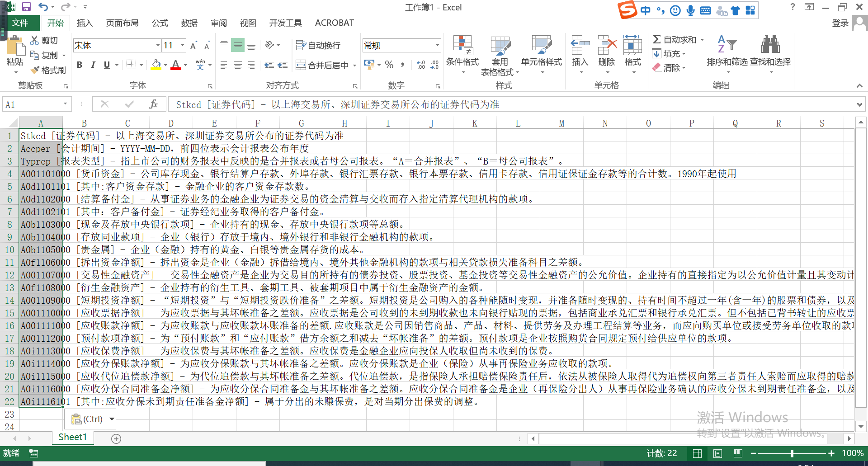Screen dimensions: 868x466
Task: Apply red font color to the text
Action: pyautogui.click(x=176, y=65)
